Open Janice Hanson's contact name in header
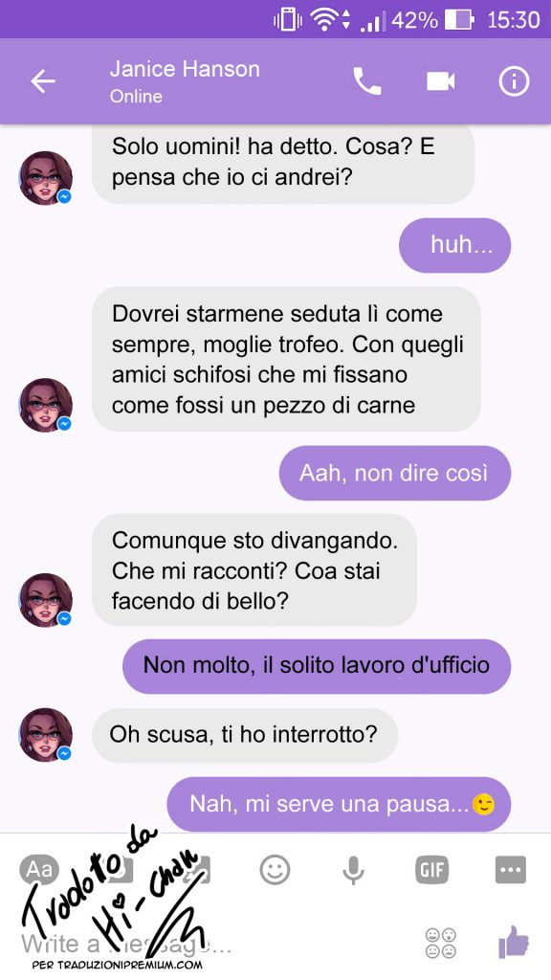551x980 pixels. tap(185, 69)
